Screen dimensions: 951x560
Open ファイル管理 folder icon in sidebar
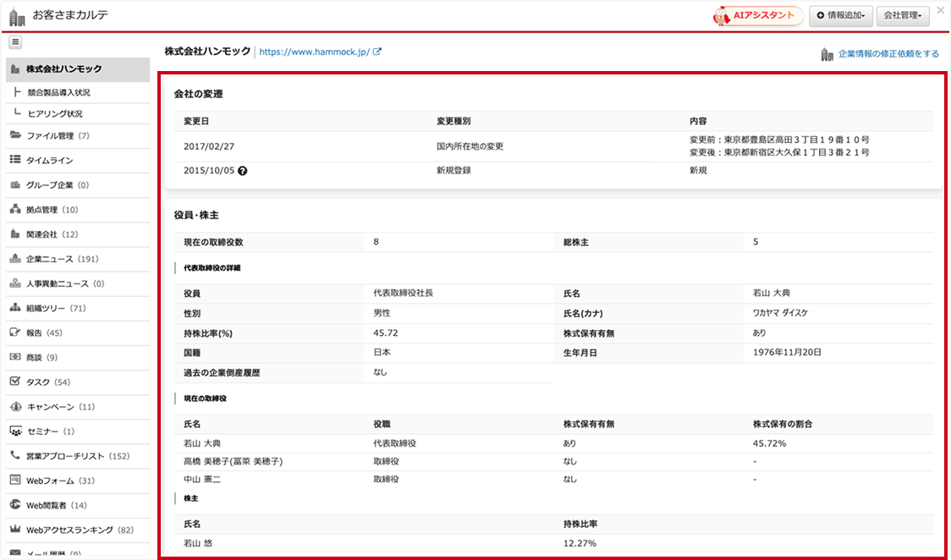click(15, 135)
